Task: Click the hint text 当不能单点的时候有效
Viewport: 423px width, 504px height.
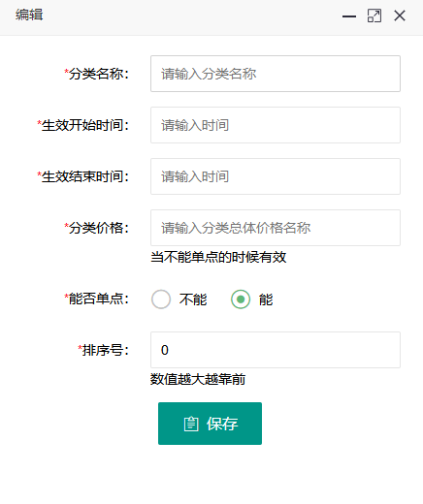Action: click(218, 257)
